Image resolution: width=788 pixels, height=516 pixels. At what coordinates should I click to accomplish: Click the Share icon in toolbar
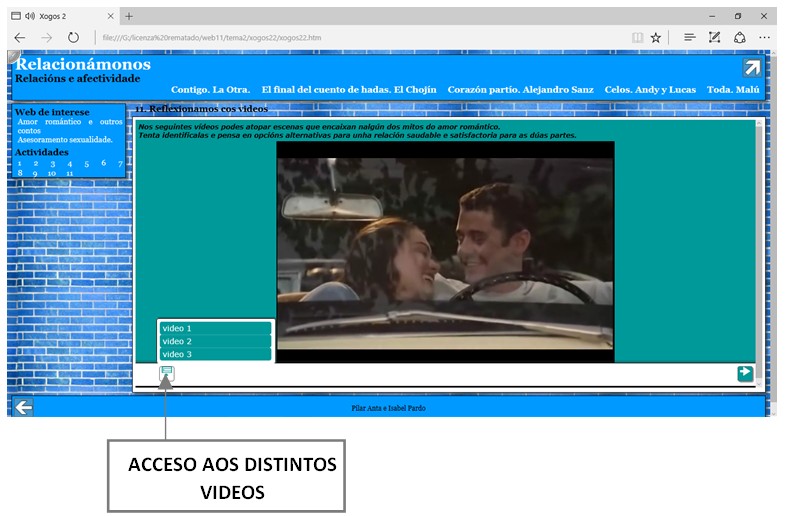[739, 38]
